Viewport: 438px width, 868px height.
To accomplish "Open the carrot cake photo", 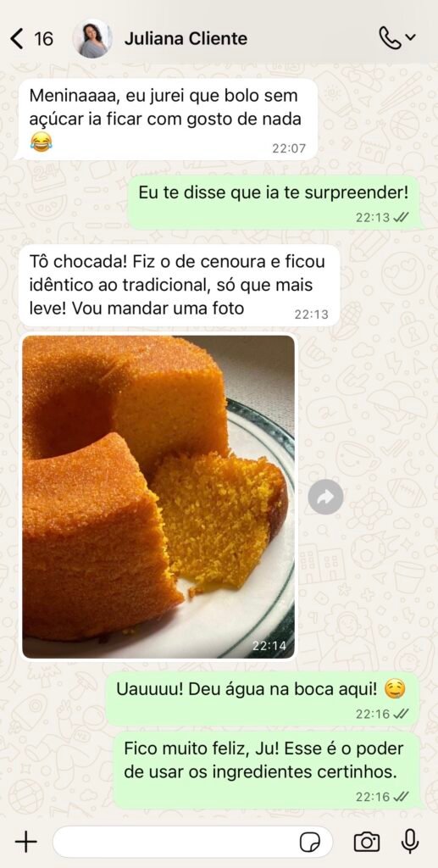I will point(158,497).
